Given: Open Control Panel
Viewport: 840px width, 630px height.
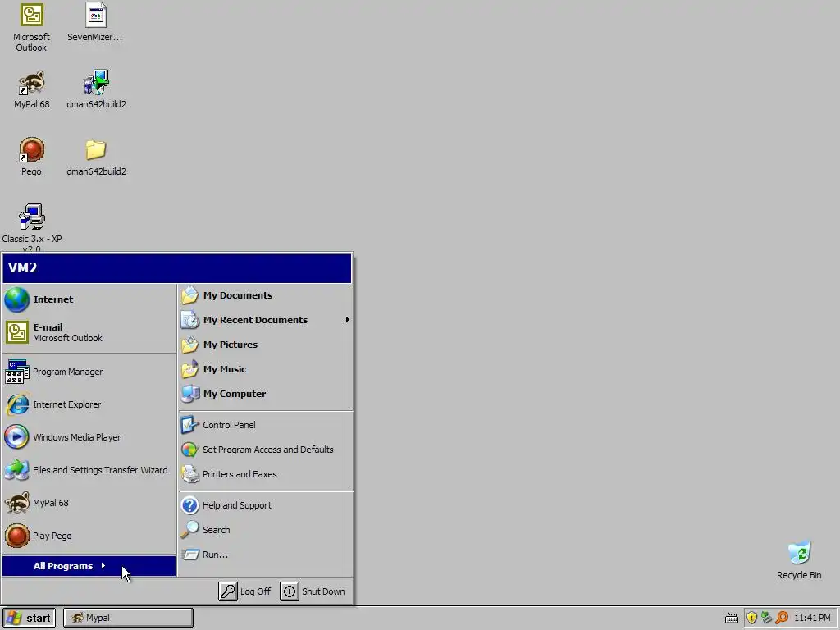Looking at the screenshot, I should tap(266, 425).
